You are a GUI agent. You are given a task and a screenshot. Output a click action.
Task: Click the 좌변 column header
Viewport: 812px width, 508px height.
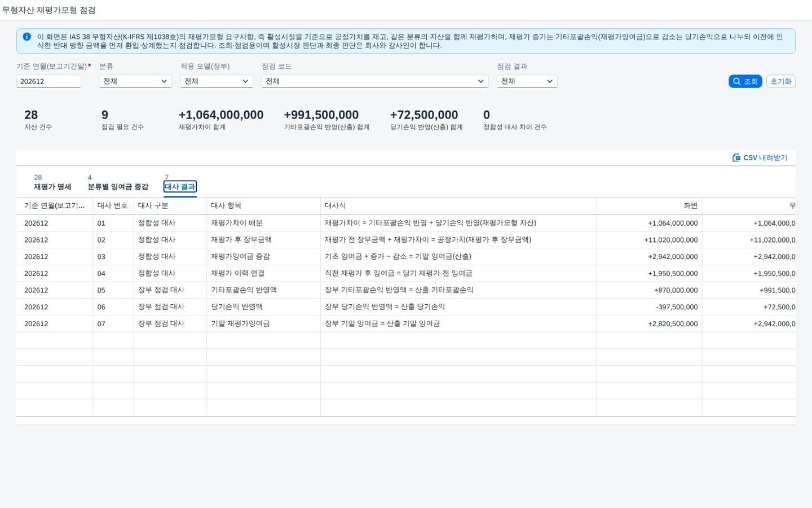click(x=650, y=206)
